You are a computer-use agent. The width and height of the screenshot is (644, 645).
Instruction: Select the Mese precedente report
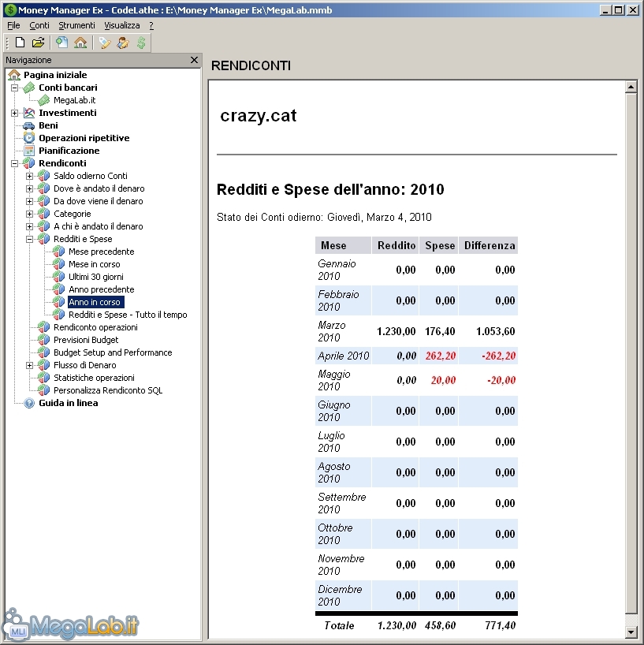101,252
